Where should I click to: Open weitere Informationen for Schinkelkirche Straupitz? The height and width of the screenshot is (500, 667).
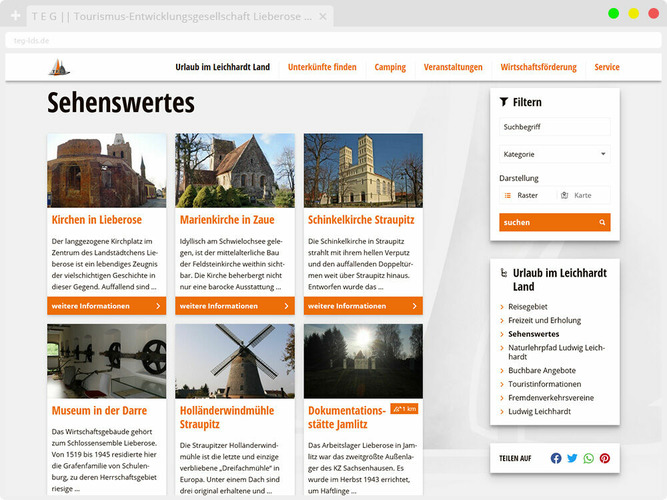pos(363,306)
